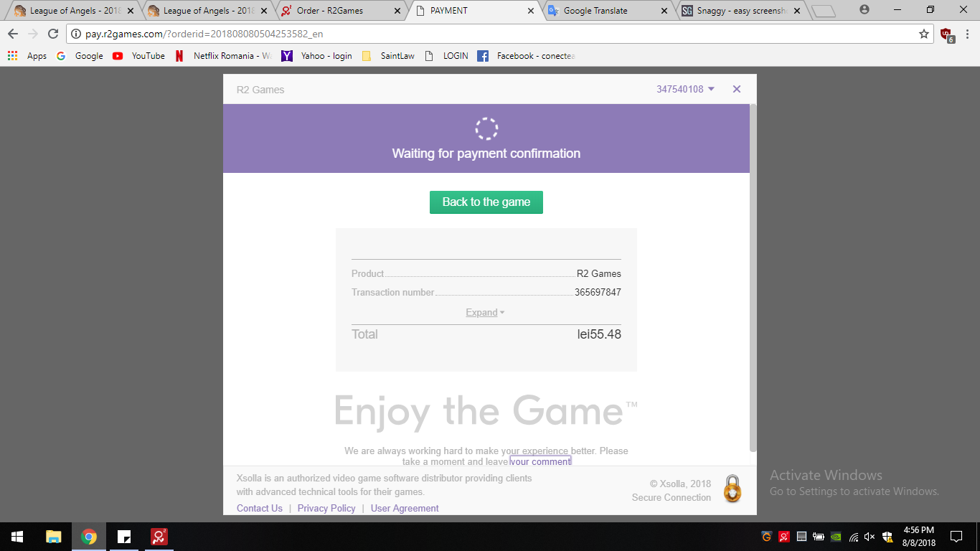Expand the transaction details

485,313
